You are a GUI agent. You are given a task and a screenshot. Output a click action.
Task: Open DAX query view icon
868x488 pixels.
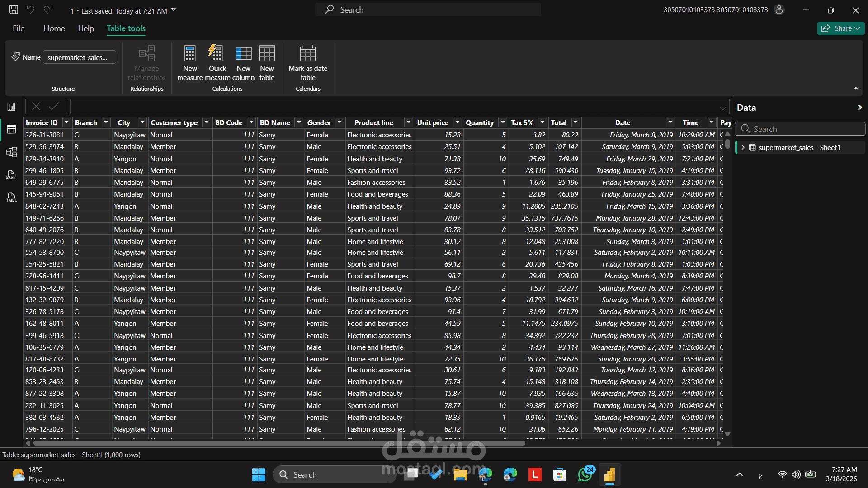(x=11, y=175)
